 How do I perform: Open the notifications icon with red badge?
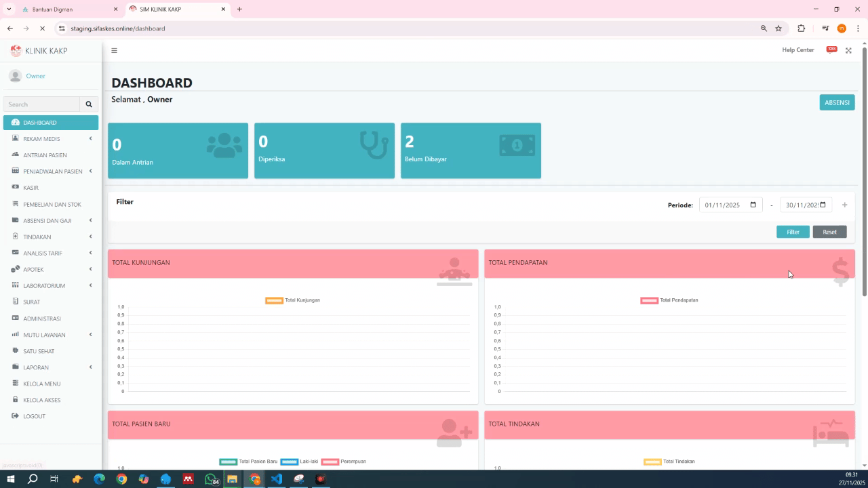pyautogui.click(x=831, y=50)
